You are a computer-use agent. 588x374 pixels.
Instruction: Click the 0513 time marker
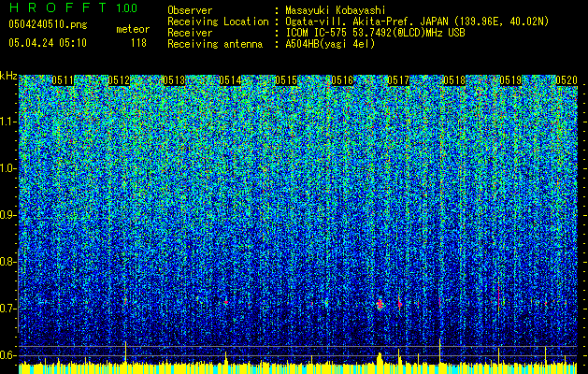click(175, 80)
